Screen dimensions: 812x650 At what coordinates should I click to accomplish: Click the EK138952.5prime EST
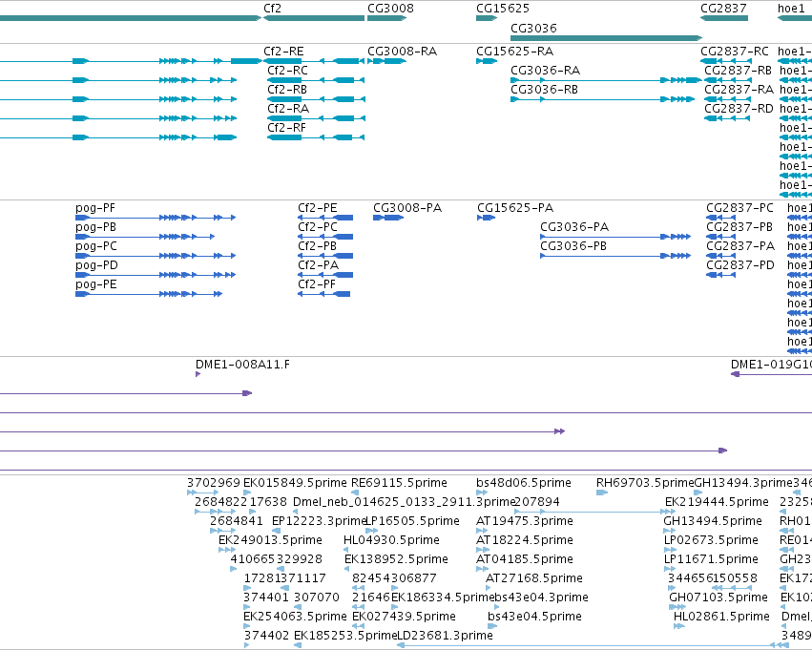tap(349, 569)
